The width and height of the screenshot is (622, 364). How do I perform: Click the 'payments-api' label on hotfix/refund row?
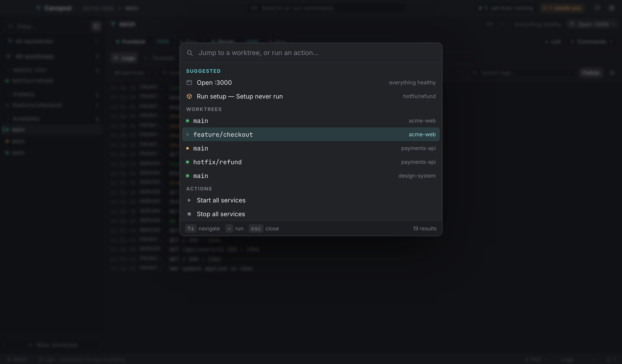418,162
